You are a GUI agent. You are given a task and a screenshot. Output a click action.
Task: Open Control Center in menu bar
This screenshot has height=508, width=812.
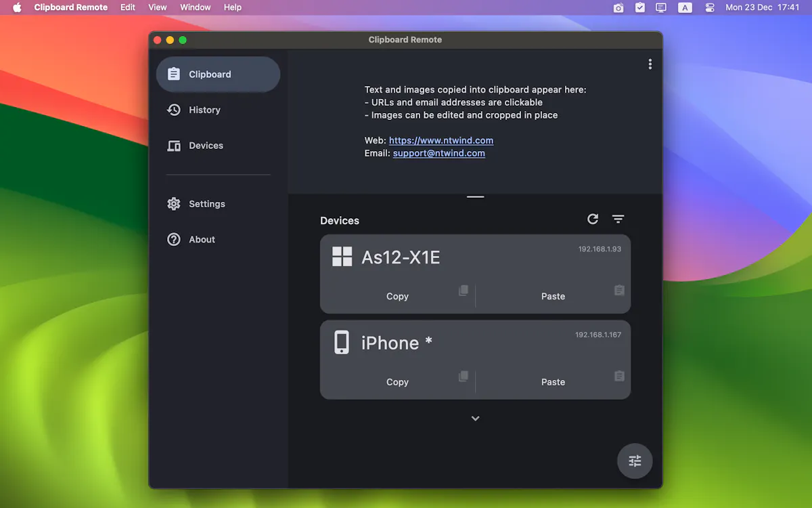(710, 7)
